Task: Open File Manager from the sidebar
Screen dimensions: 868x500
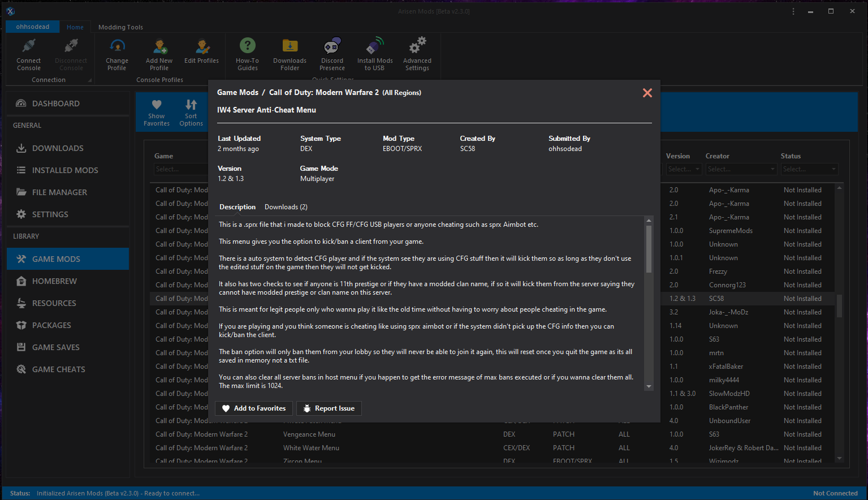Action: pos(68,192)
